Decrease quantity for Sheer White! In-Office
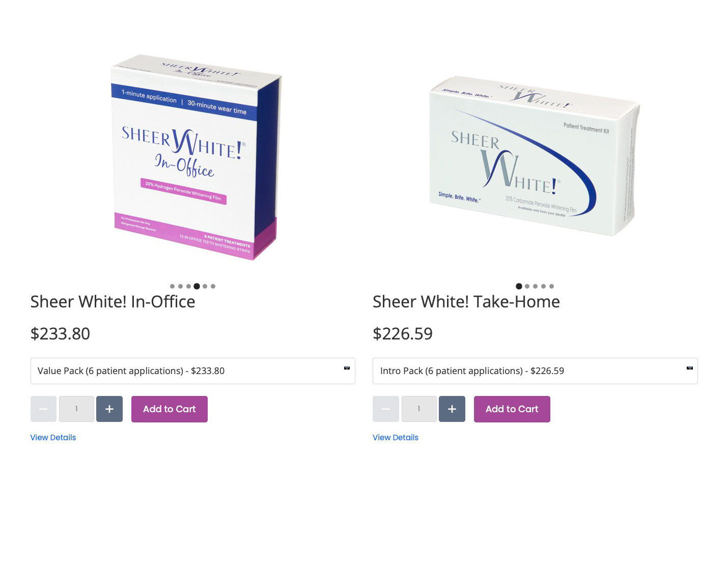728x569 pixels. [43, 409]
